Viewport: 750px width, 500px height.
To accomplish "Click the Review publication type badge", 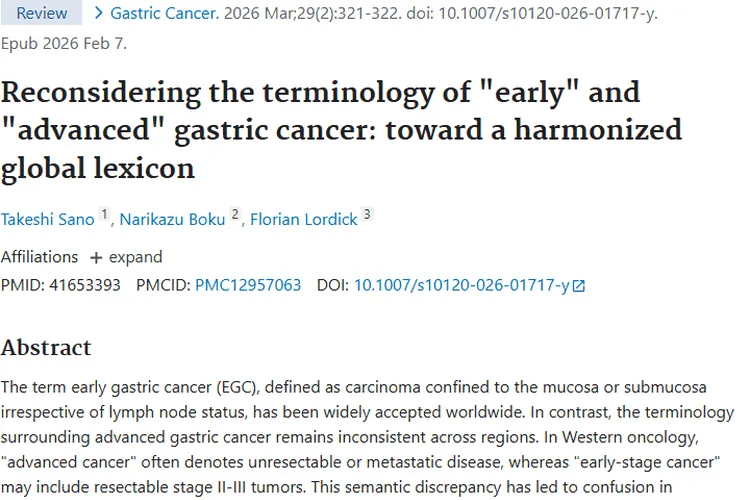I will point(42,13).
